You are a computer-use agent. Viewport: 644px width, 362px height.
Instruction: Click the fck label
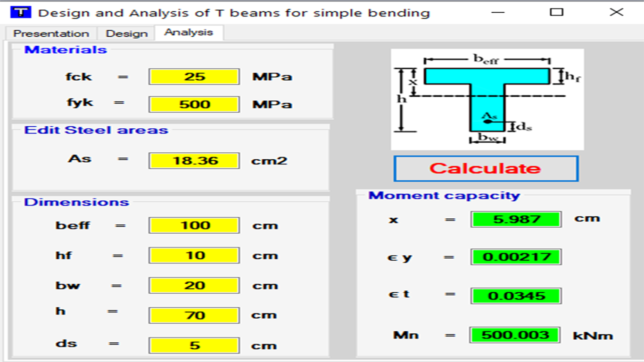pos(79,76)
